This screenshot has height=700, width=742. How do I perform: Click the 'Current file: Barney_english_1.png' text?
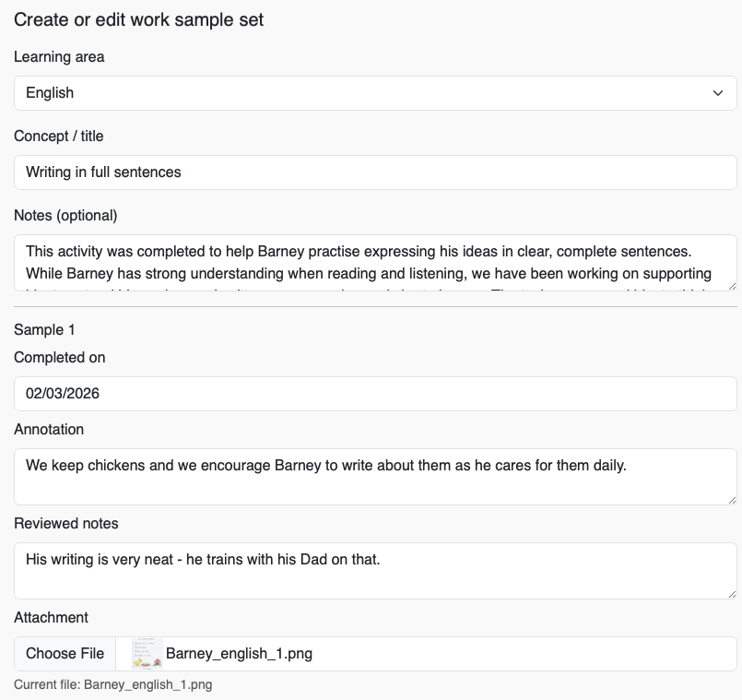click(112, 685)
